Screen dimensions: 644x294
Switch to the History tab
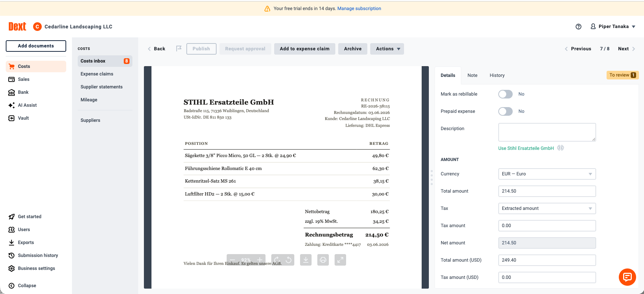(x=497, y=75)
